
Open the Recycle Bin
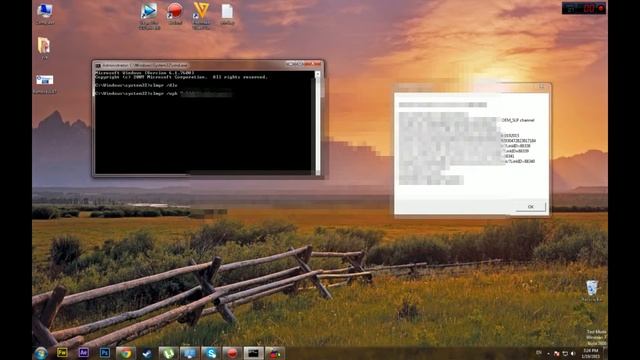(592, 291)
